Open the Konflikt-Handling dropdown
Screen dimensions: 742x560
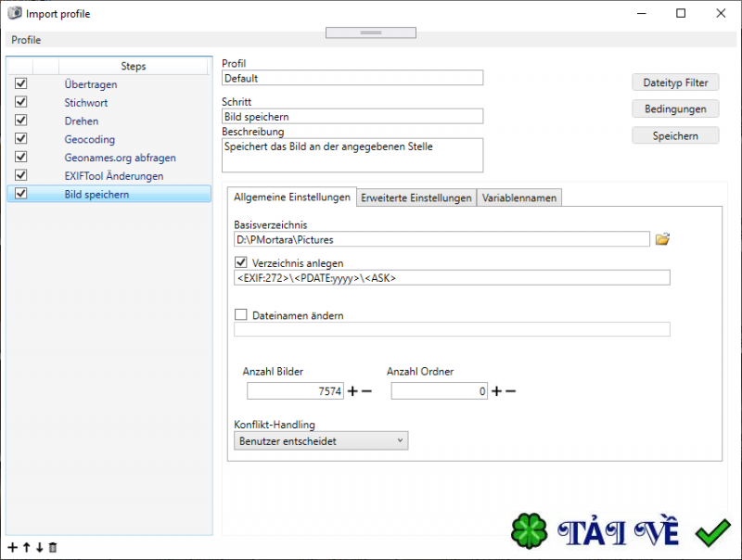399,440
